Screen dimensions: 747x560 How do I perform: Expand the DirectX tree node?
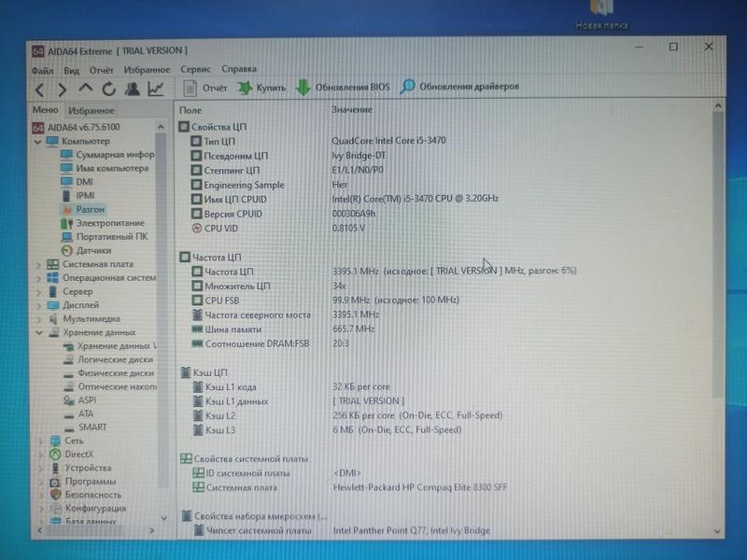pos(40,455)
